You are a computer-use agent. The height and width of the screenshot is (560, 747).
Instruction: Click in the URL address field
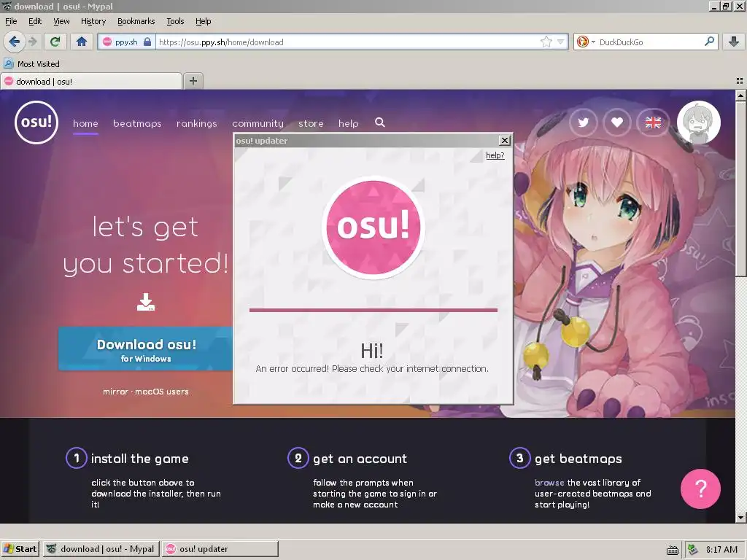point(348,42)
